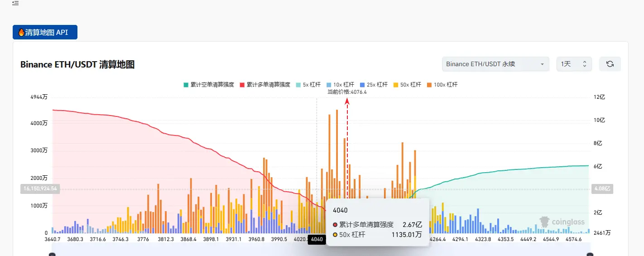Click the 16,150,924.54 left axis value tag
Viewport: 644px width, 256px height.
(40, 188)
